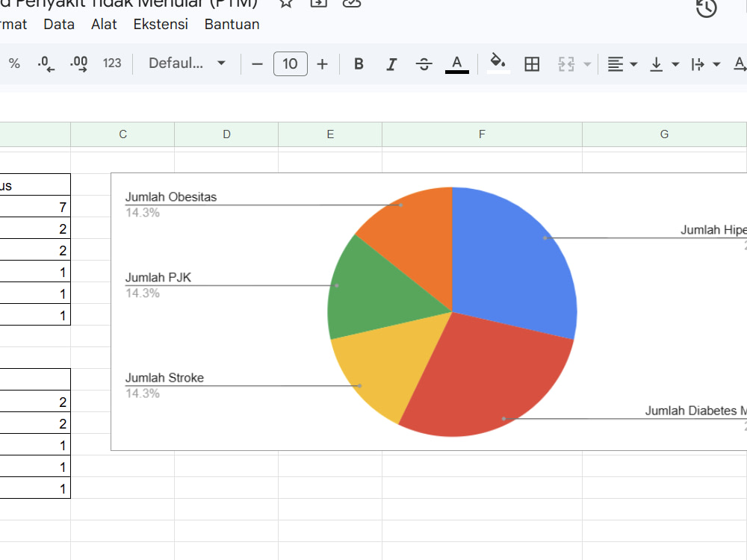The width and height of the screenshot is (747, 560).
Task: Format selected cells as percent
Action: click(14, 63)
